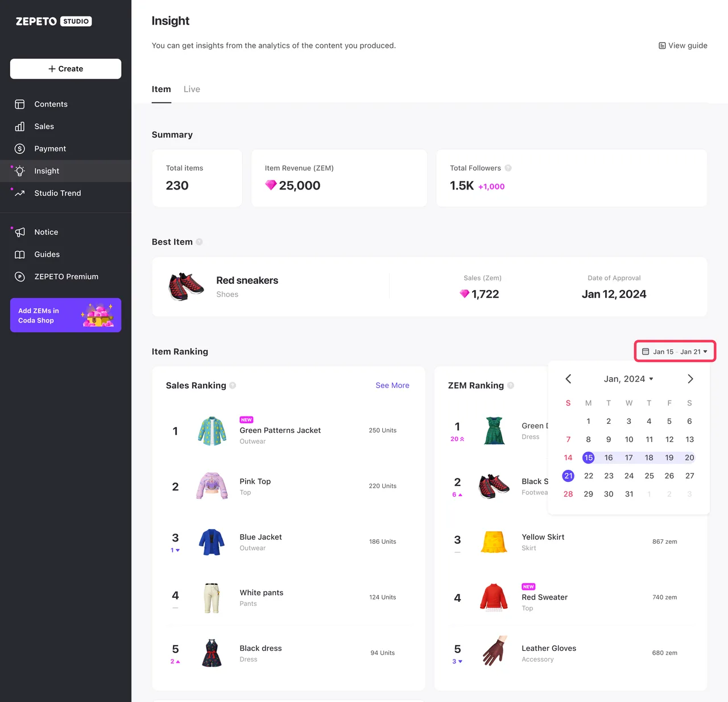Show the Sales Ranking help tooltip
The image size is (728, 702).
pos(233,385)
